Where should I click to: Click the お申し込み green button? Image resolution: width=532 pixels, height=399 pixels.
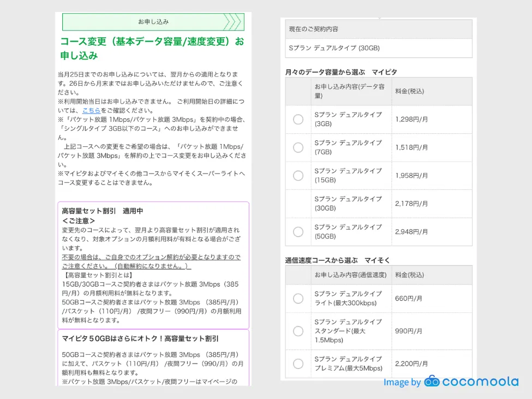[x=153, y=22]
